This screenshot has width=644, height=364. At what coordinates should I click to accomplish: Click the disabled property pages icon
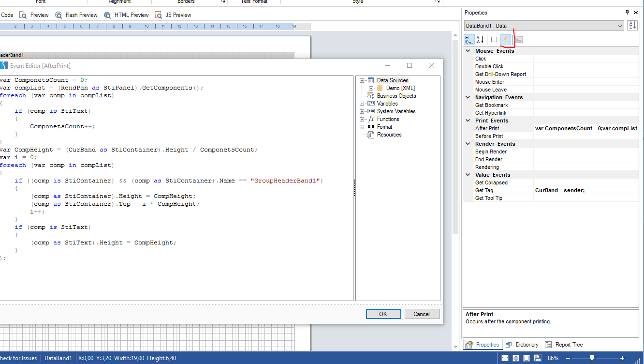pyautogui.click(x=519, y=40)
